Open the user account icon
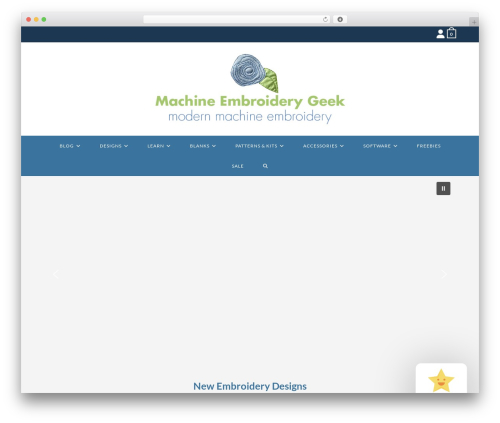Image resolution: width=500 pixels, height=423 pixels. point(440,34)
